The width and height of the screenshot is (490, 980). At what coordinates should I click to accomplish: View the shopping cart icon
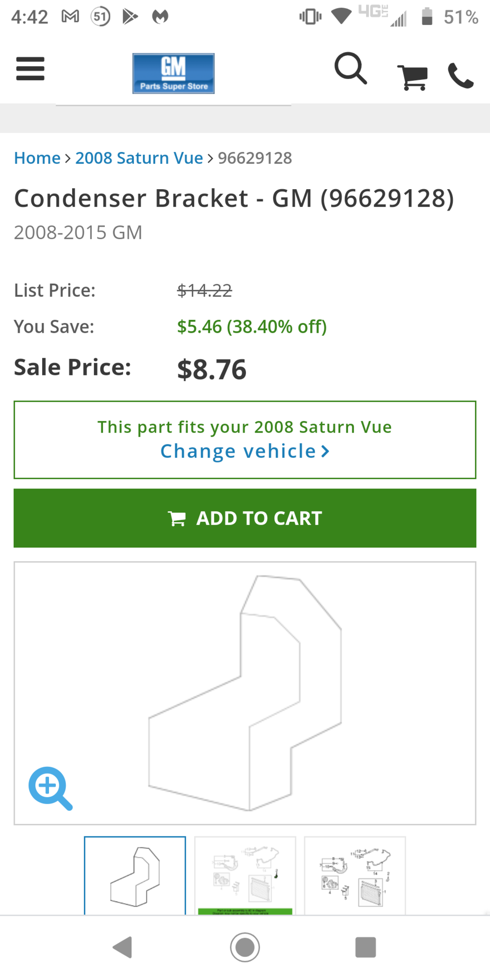[x=413, y=77]
